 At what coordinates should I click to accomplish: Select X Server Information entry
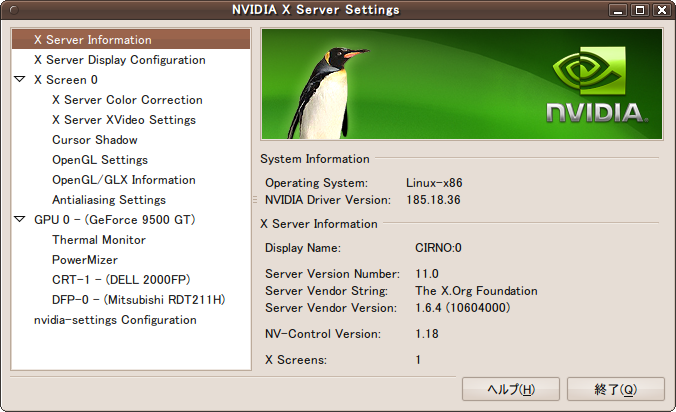pos(92,40)
